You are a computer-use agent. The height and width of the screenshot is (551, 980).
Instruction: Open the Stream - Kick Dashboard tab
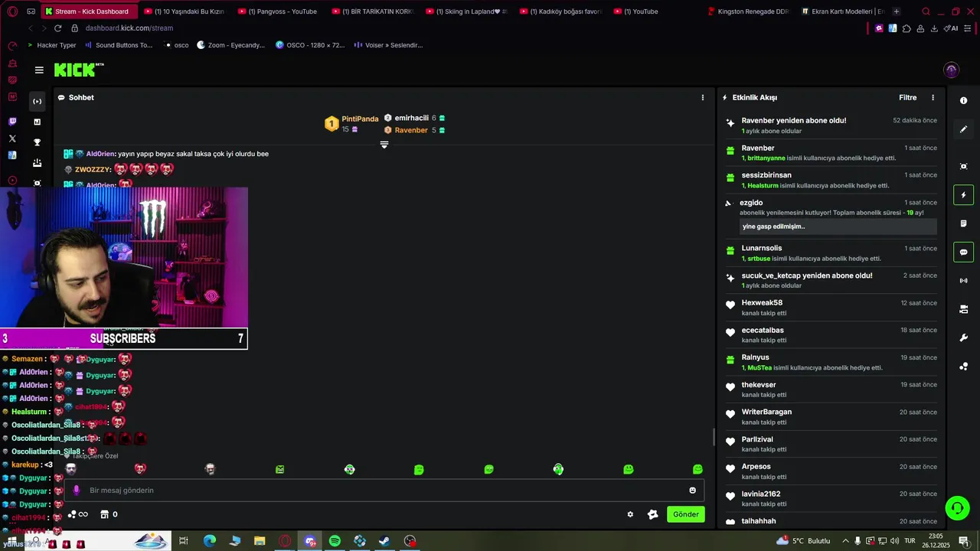90,11
